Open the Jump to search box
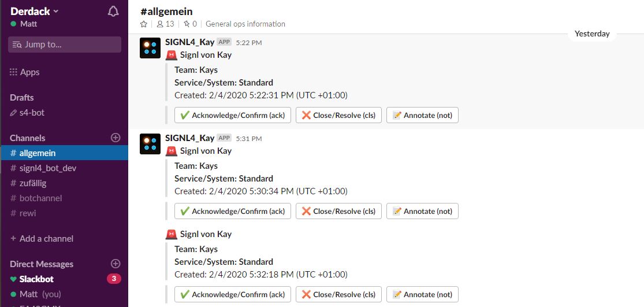The width and height of the screenshot is (644, 307). coord(65,45)
